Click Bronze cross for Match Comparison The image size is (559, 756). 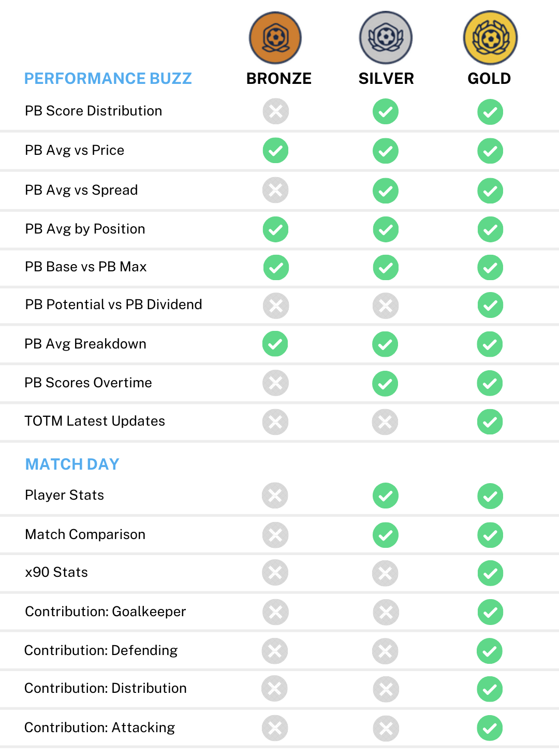[x=275, y=535]
